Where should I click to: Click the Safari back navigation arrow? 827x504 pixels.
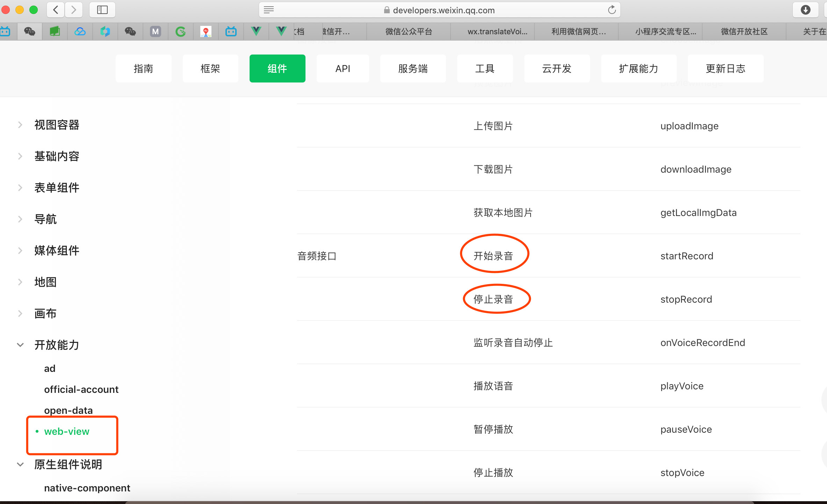(x=56, y=10)
